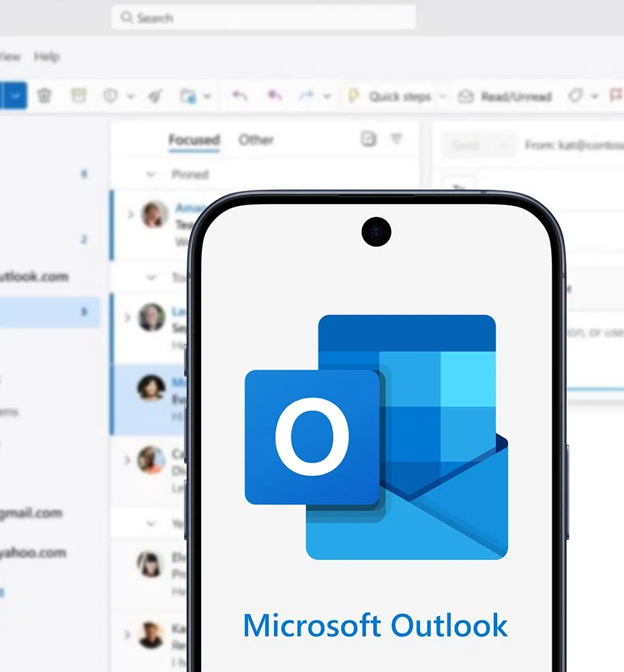
Task: Switch to the Other tab
Action: click(256, 140)
